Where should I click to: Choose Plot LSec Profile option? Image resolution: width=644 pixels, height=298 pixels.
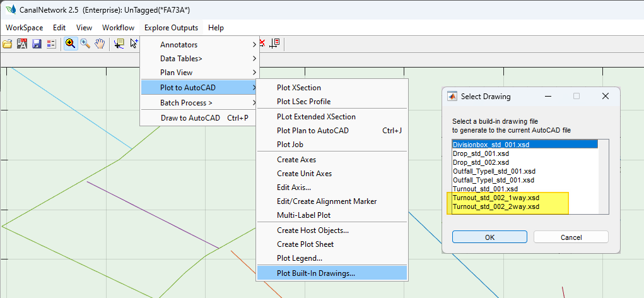coord(303,102)
